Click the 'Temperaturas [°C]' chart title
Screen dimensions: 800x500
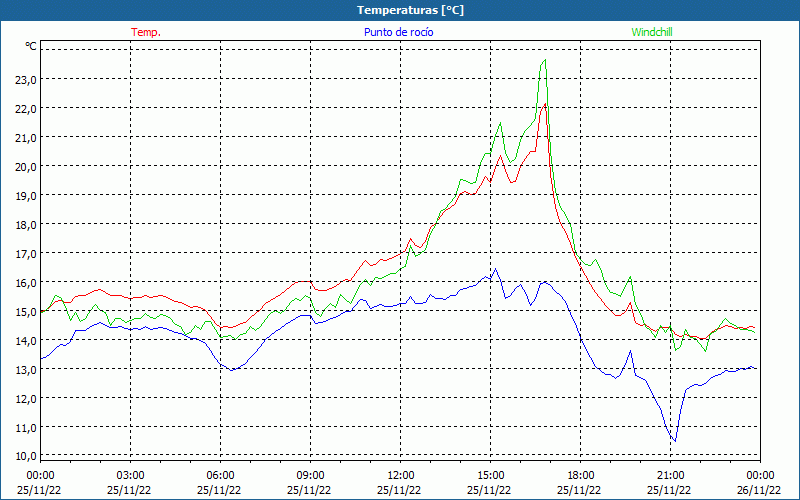[x=410, y=10]
